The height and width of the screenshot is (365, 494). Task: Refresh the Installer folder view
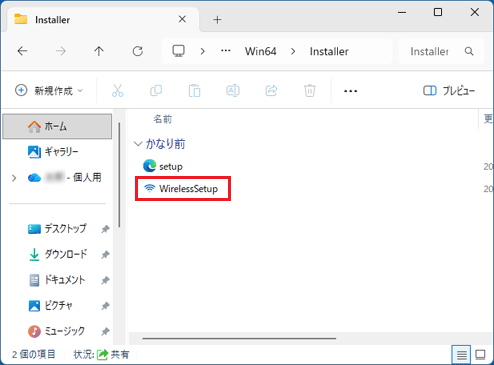pyautogui.click(x=138, y=51)
